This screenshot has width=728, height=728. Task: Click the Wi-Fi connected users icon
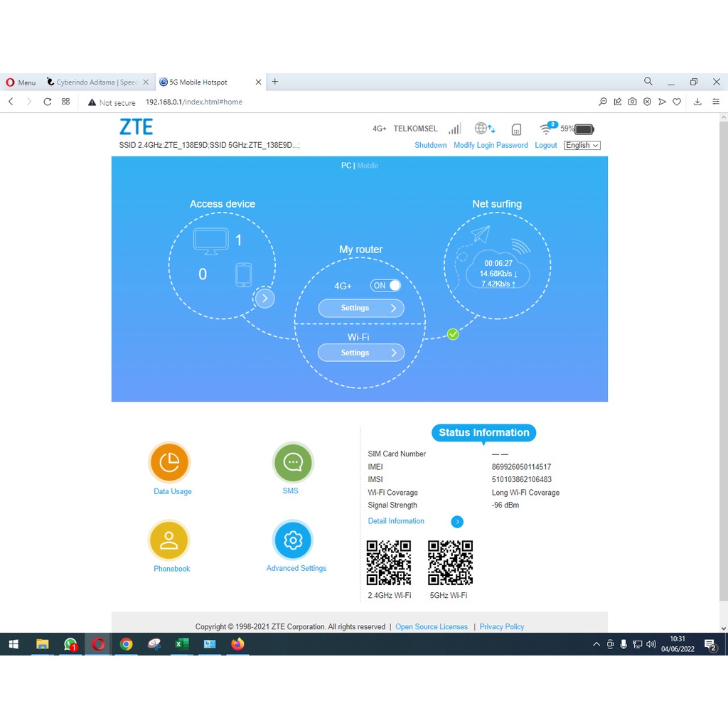548,128
